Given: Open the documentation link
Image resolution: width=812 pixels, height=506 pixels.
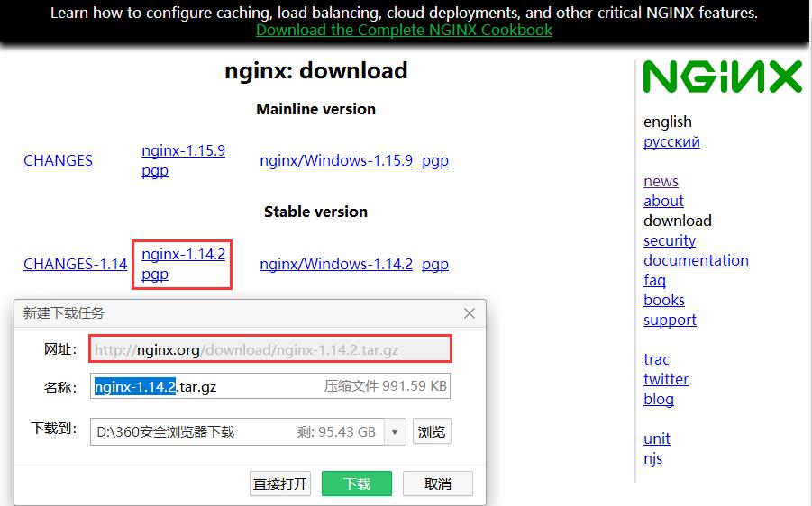Looking at the screenshot, I should tap(696, 260).
